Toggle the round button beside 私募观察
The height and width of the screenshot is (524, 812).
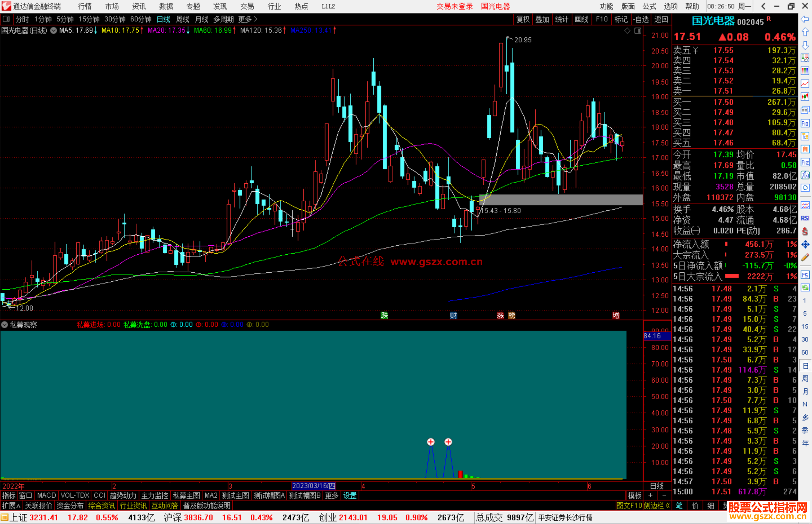[5, 325]
